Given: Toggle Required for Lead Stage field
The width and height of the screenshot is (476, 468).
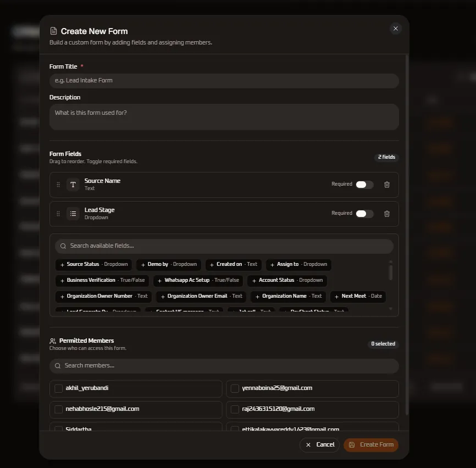Looking at the screenshot, I should click(364, 214).
